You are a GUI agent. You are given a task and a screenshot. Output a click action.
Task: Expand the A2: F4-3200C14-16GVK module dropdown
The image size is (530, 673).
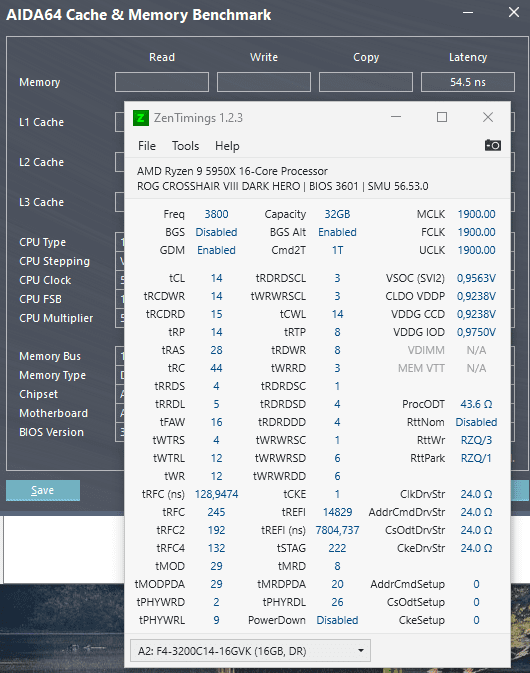250,651
